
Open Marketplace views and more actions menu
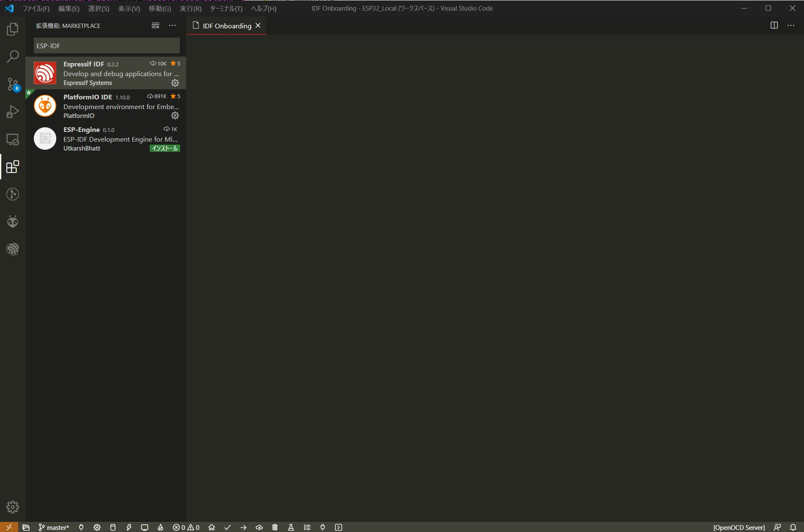point(172,26)
